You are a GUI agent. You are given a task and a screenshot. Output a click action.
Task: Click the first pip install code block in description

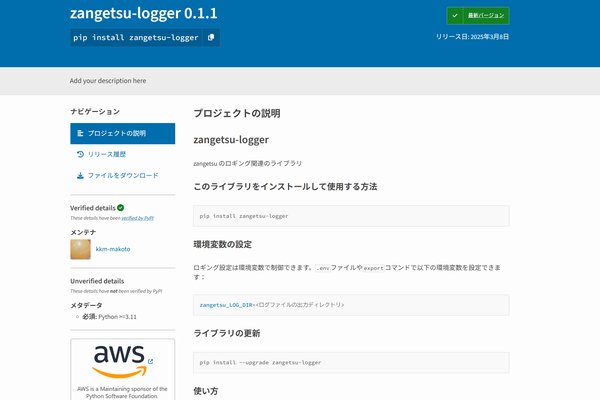(350, 215)
